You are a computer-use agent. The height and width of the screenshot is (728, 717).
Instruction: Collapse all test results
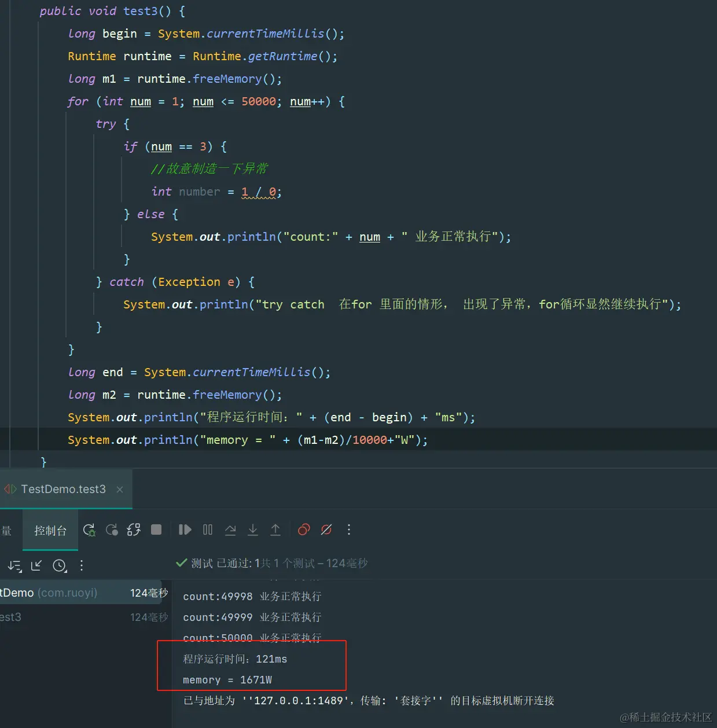point(36,565)
